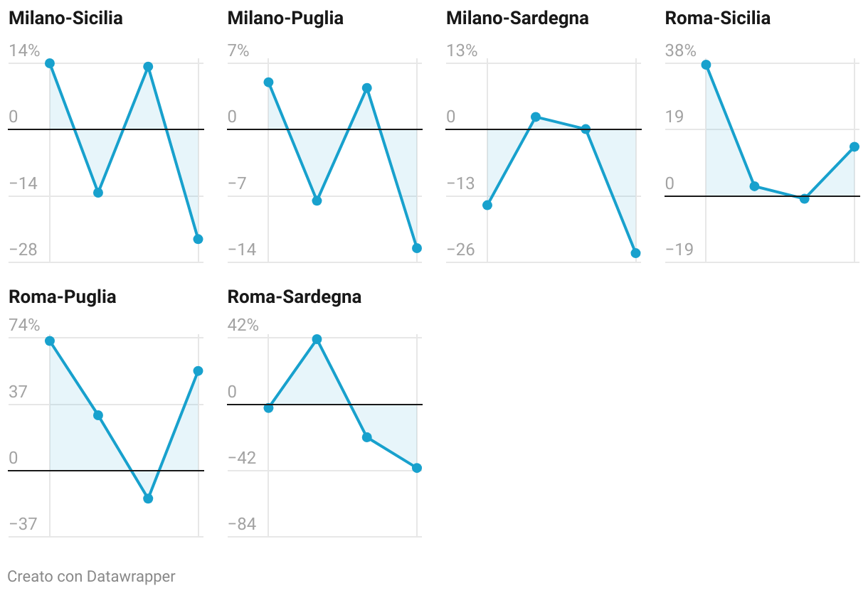Select the negative point in Roma-Puglia chart
Image resolution: width=868 pixels, height=593 pixels.
pyautogui.click(x=148, y=498)
